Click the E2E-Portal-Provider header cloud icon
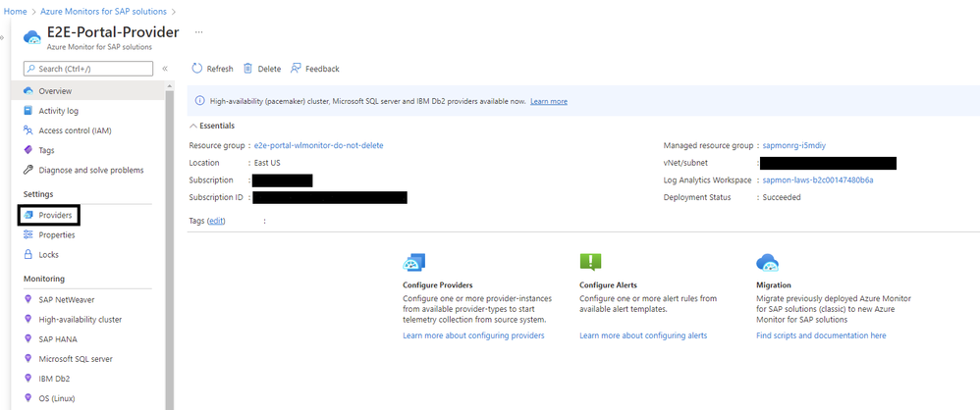The height and width of the screenshot is (410, 980). click(31, 37)
